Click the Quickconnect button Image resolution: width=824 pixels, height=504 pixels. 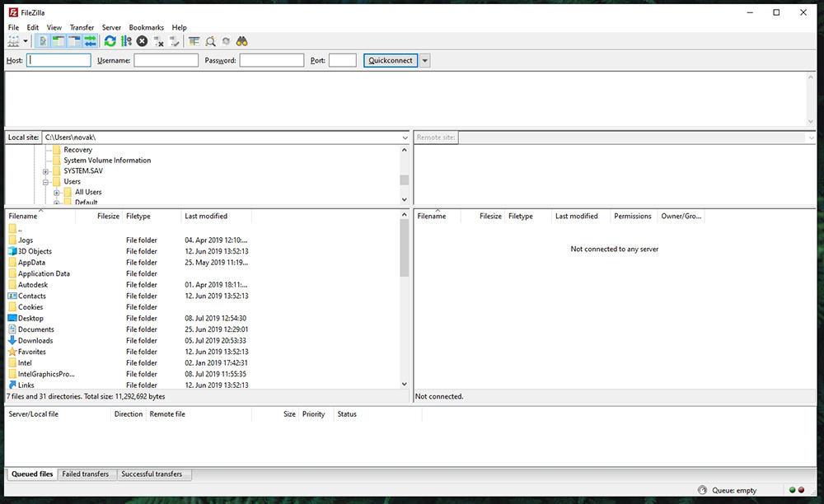391,60
